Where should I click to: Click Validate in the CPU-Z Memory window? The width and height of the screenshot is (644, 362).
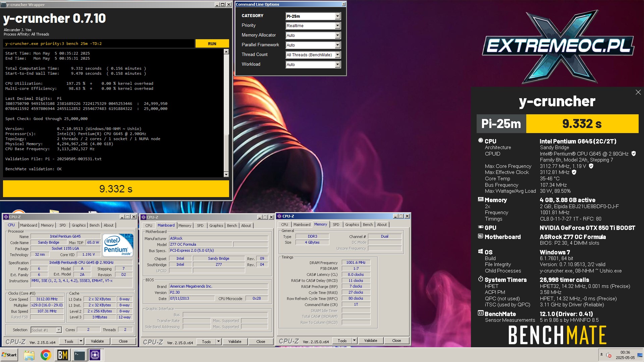click(x=371, y=341)
